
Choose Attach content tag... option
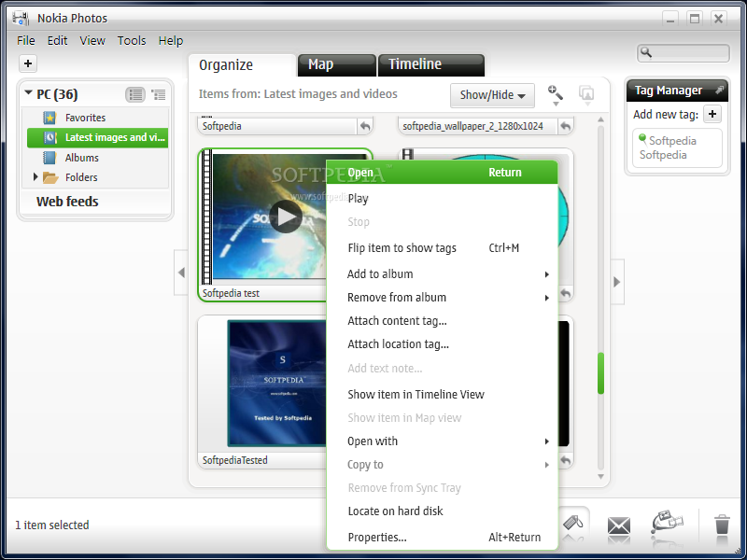pos(442,321)
